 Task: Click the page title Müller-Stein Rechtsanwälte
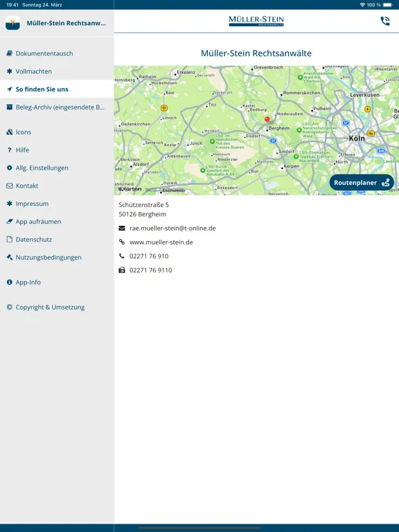[256, 53]
